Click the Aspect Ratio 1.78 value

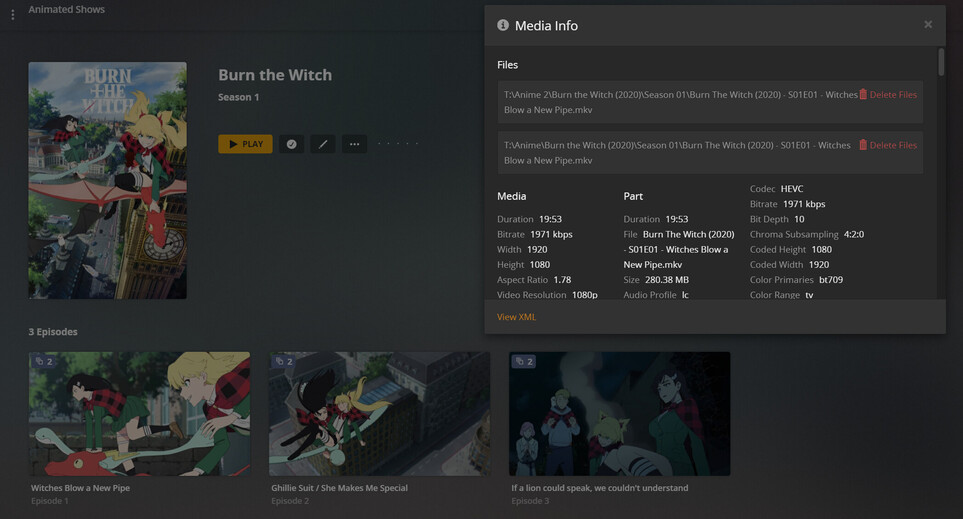[x=562, y=279]
